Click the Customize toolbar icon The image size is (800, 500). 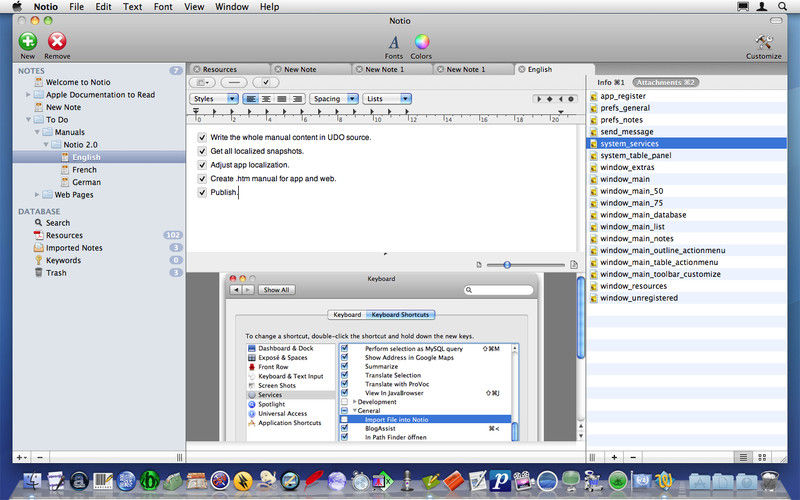point(763,42)
